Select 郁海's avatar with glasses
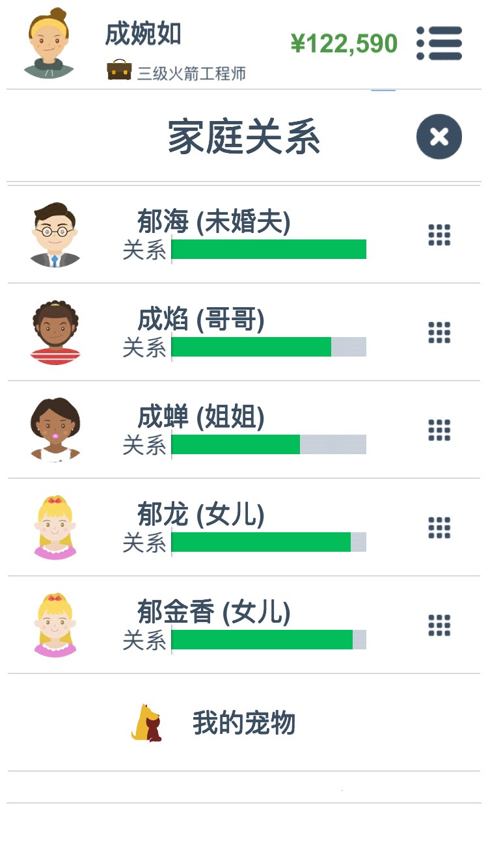The image size is (488, 868). [x=55, y=234]
